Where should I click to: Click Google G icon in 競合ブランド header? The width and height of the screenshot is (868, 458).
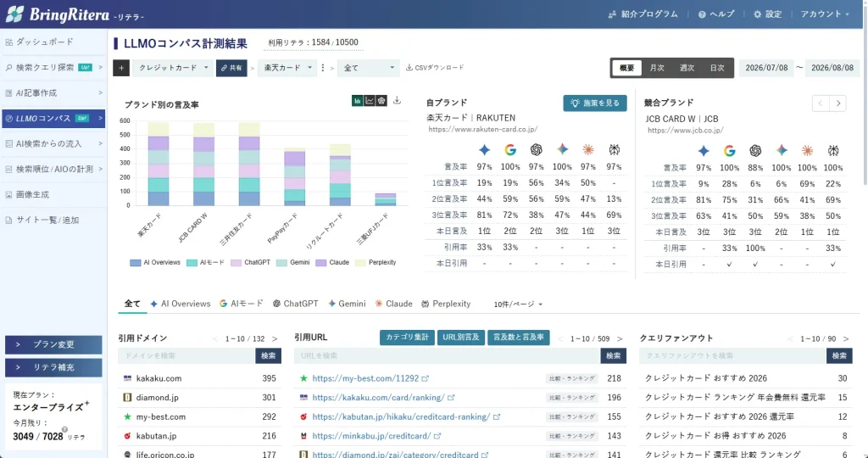[730, 151]
